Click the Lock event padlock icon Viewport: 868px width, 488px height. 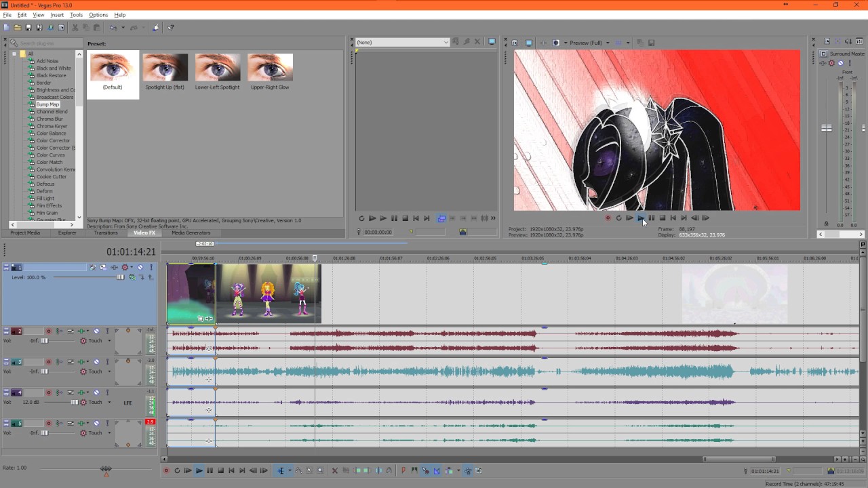pos(389,470)
